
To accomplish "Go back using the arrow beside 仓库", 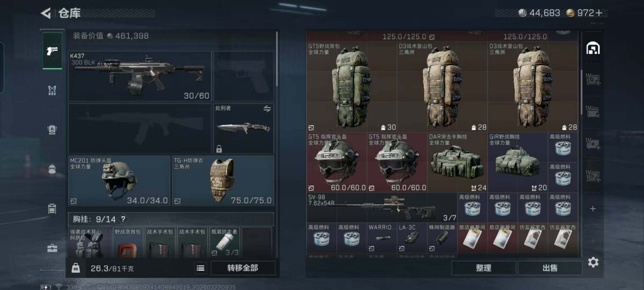I will click(46, 13).
